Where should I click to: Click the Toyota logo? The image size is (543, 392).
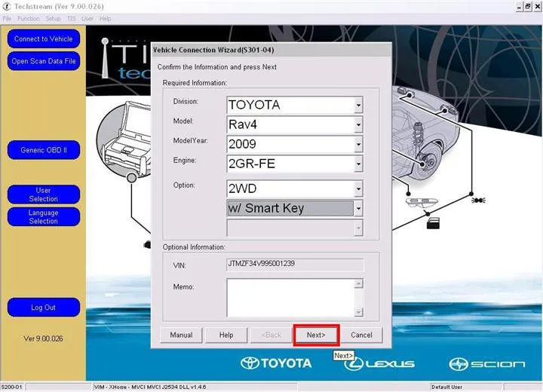pos(276,363)
